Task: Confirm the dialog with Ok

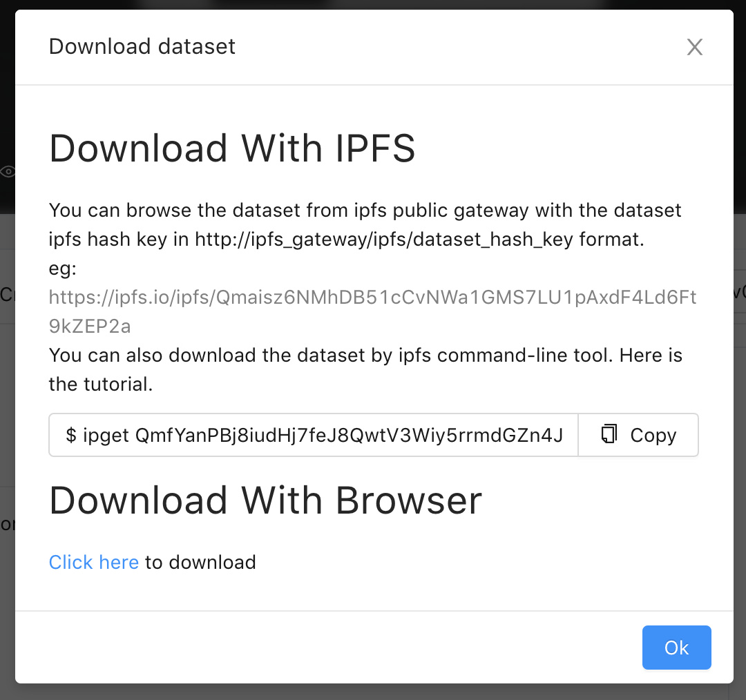Action: (x=676, y=648)
